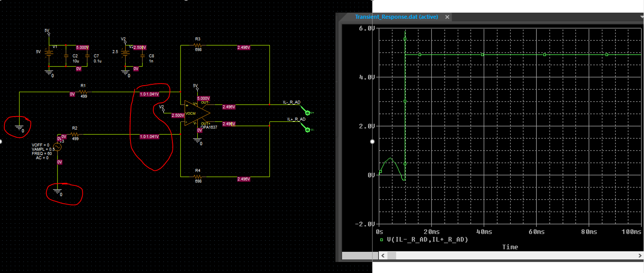Select the V(IL-_R_AD,IL+_R_AD) trace legend

(x=427, y=240)
